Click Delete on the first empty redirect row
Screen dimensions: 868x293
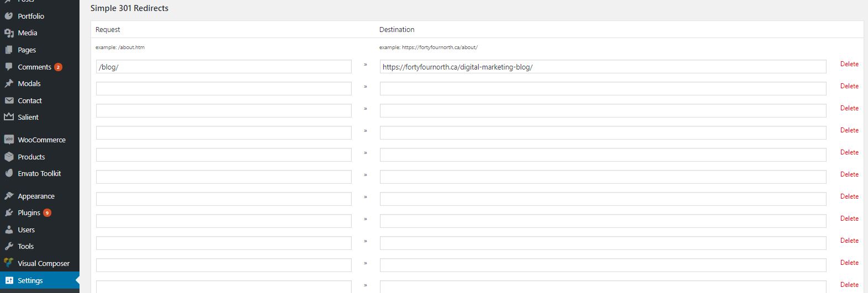point(849,86)
